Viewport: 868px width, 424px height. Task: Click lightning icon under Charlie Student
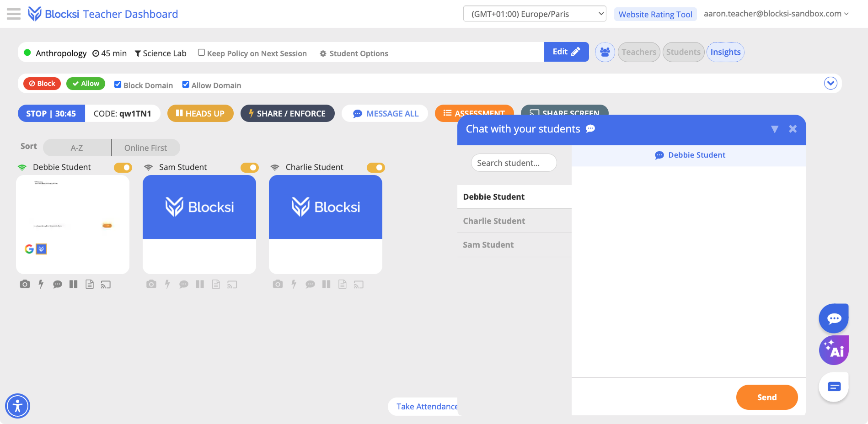coord(294,284)
